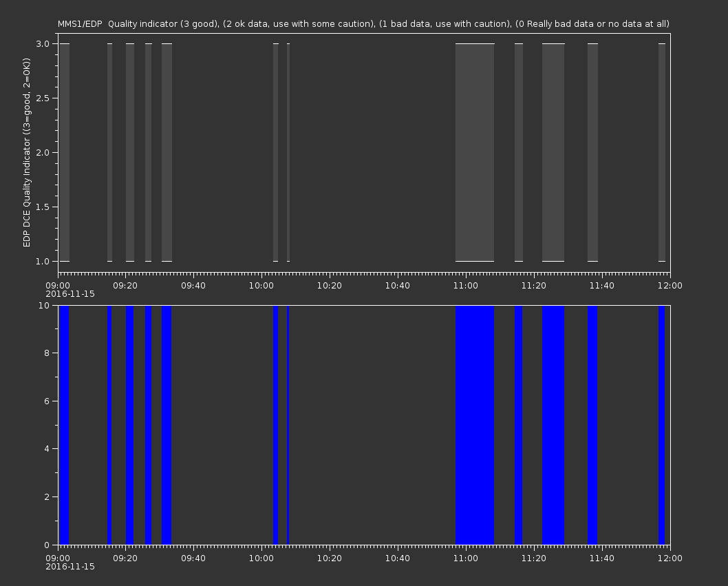728x586 pixels.
Task: Click the blue bar between 09:31 and 09:33
Action: point(167,425)
